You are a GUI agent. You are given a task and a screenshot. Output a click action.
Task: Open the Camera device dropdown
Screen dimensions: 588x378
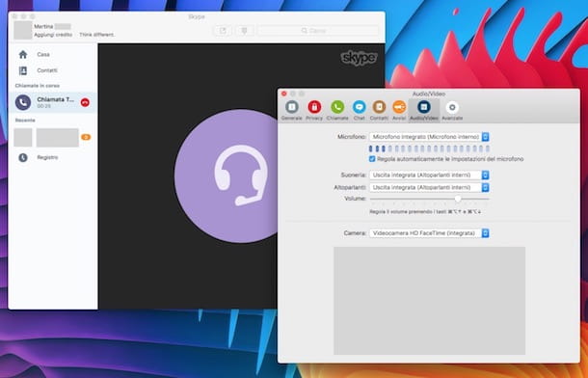[429, 233]
